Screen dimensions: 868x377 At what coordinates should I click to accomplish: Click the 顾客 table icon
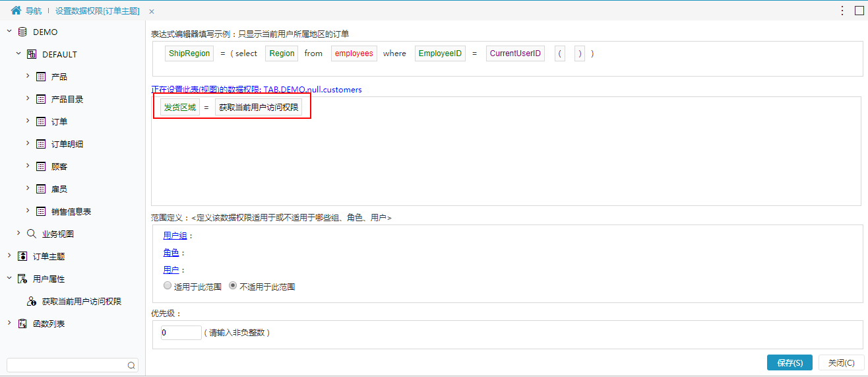[41, 166]
